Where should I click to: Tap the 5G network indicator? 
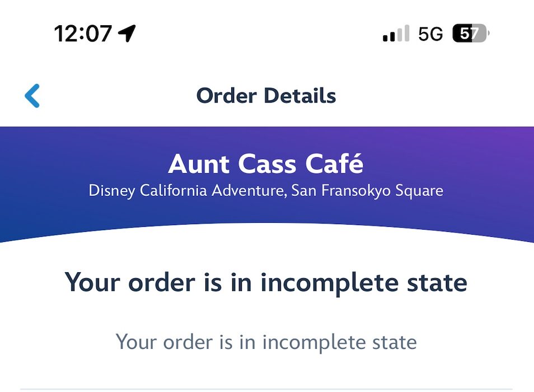[x=430, y=34]
